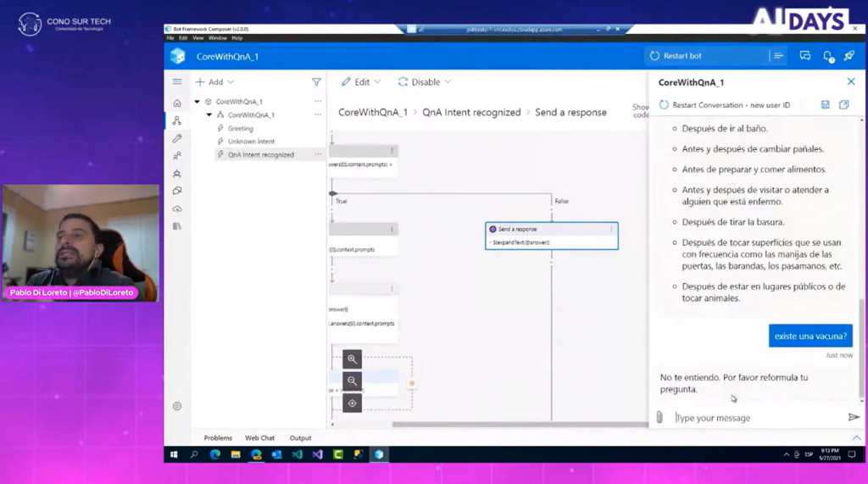Switch to the Web Chat tab
This screenshot has height=484, width=868.
tap(259, 437)
